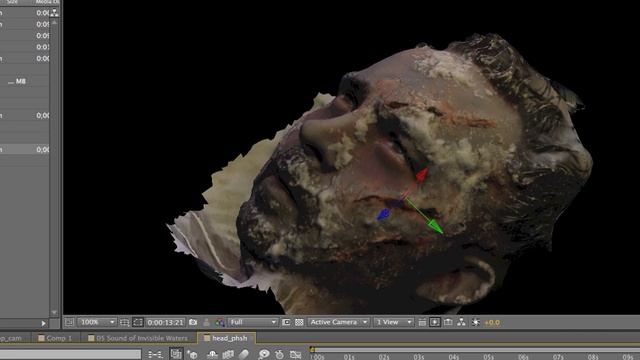Open the 1 View layout dropdown
640x360 pixels.
(x=393, y=322)
